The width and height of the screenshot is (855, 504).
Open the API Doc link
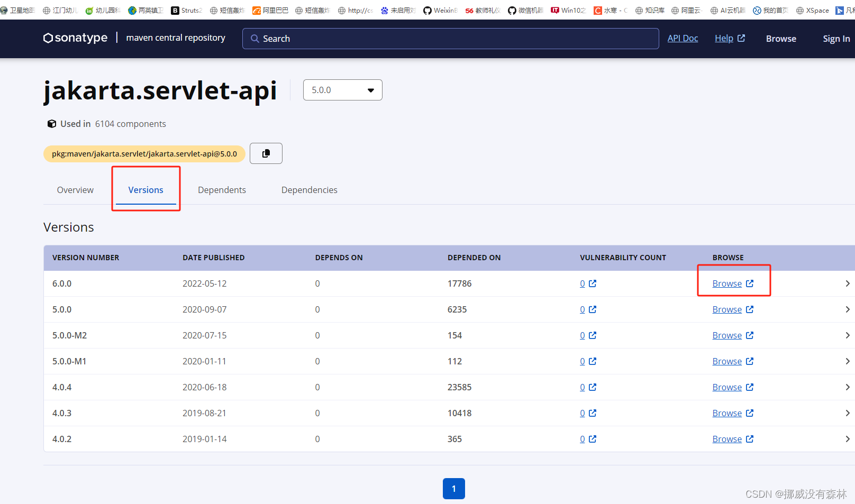pyautogui.click(x=683, y=38)
